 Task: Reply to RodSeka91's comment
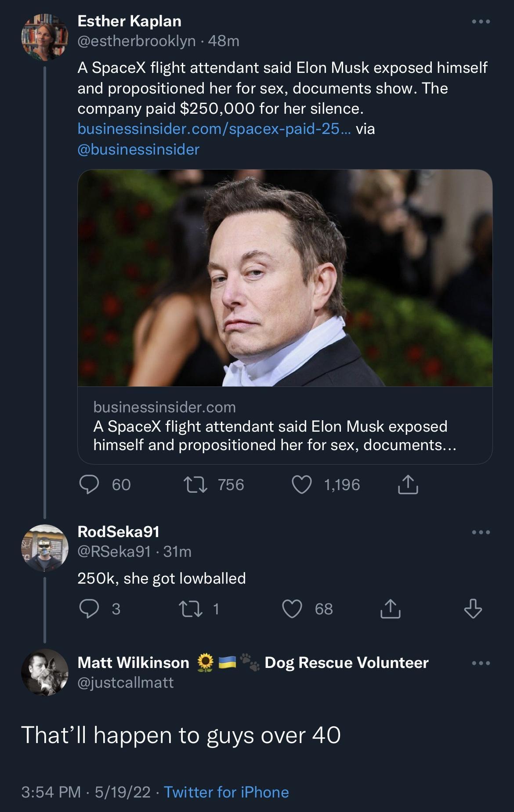[90, 609]
